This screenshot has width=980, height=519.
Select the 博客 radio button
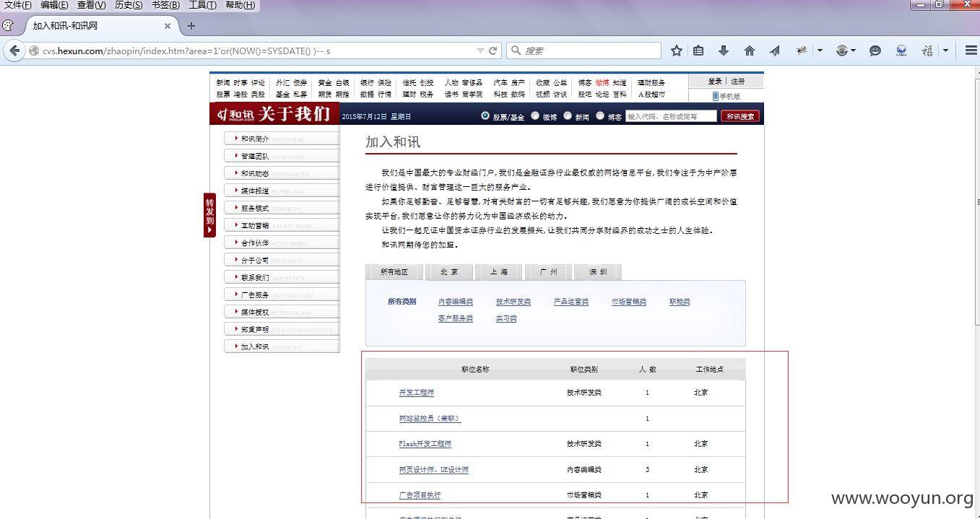coord(600,115)
